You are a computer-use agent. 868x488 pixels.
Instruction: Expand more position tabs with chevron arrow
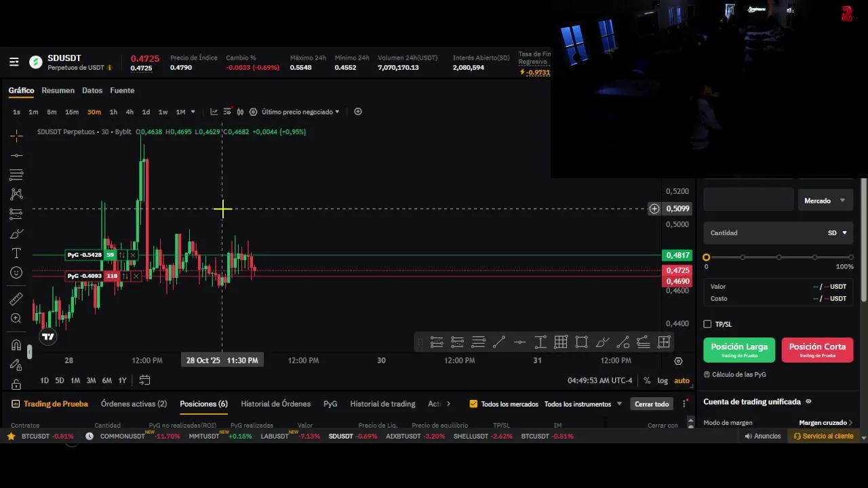448,404
